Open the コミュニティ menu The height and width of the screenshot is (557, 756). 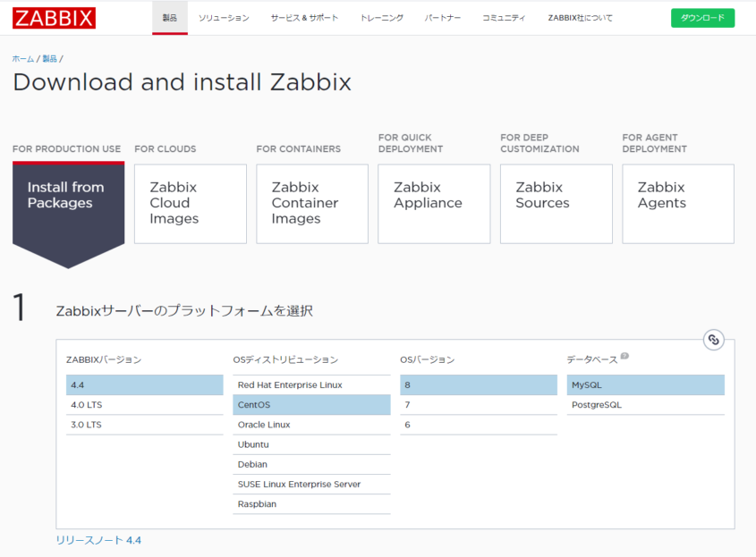point(503,17)
